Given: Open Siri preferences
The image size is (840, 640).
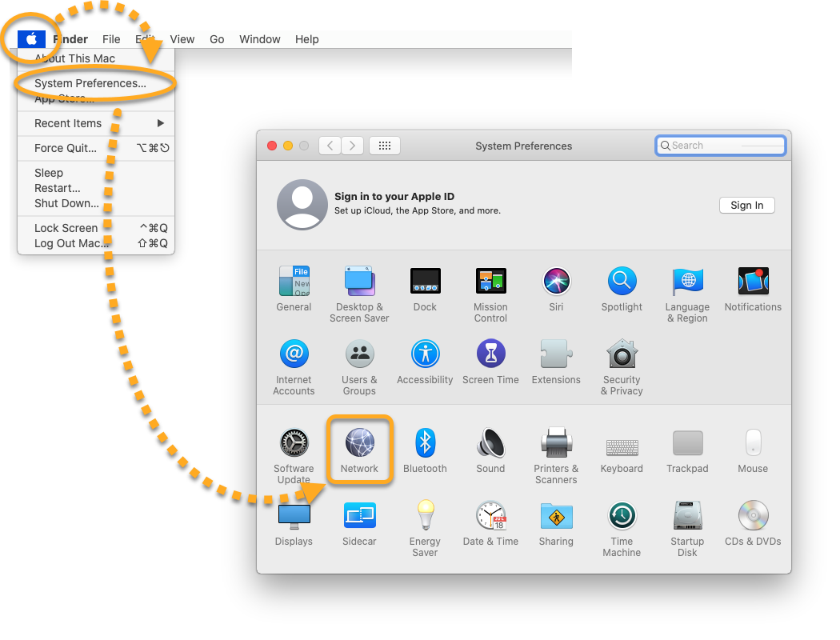Looking at the screenshot, I should pyautogui.click(x=556, y=289).
